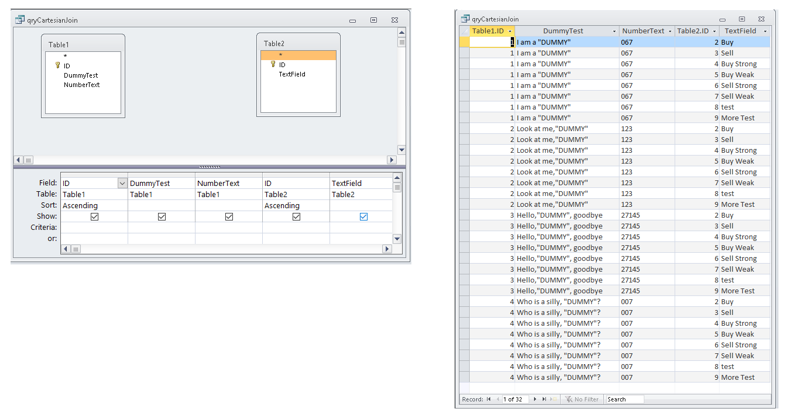Screen dimensions: 790x417
Task: Go to first record in results
Action: 488,399
